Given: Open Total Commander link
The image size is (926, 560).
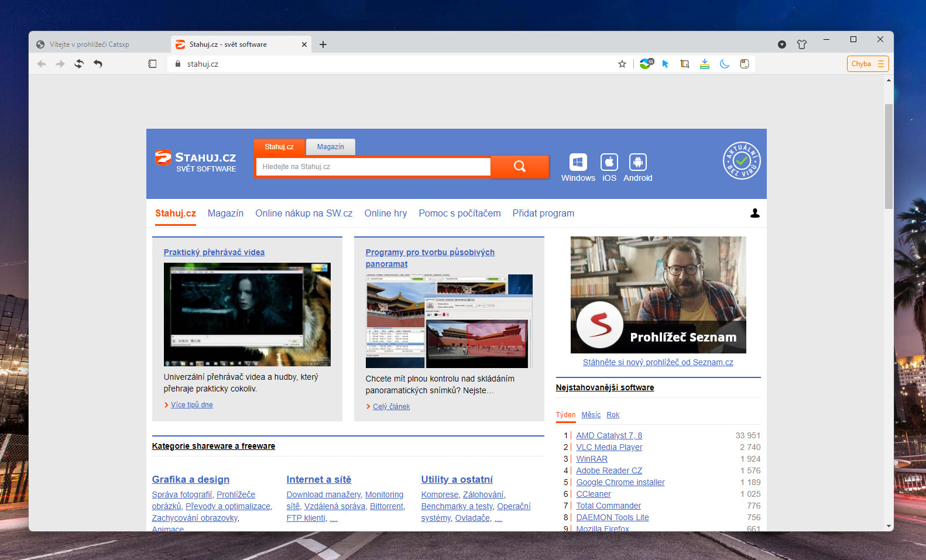Looking at the screenshot, I should [609, 506].
